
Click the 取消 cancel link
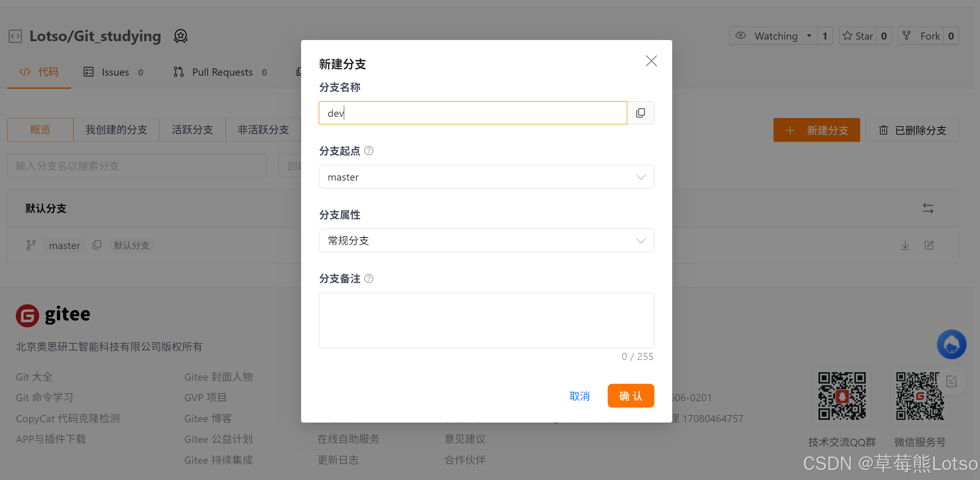580,396
